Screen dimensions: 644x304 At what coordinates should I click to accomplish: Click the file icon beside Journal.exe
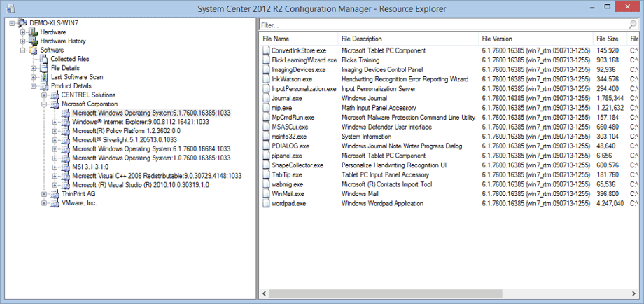click(x=266, y=98)
